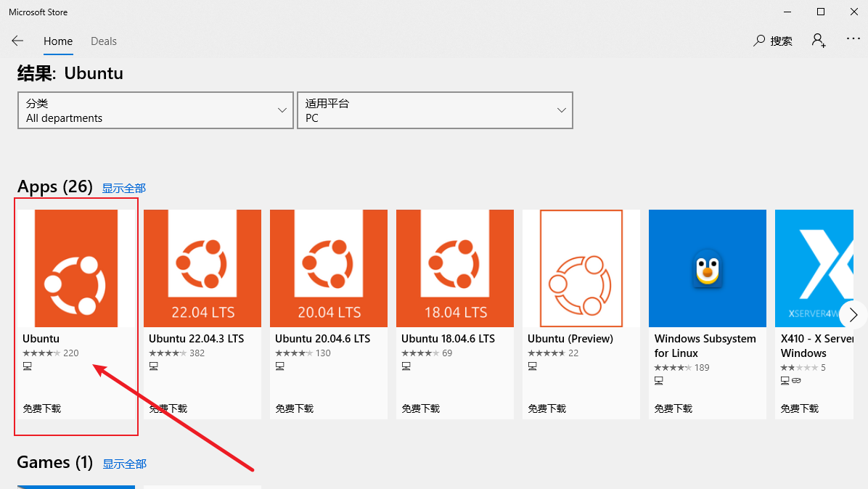868x489 pixels.
Task: Click 免费下载 under Ubuntu 18.04.6 LTS
Action: (421, 408)
